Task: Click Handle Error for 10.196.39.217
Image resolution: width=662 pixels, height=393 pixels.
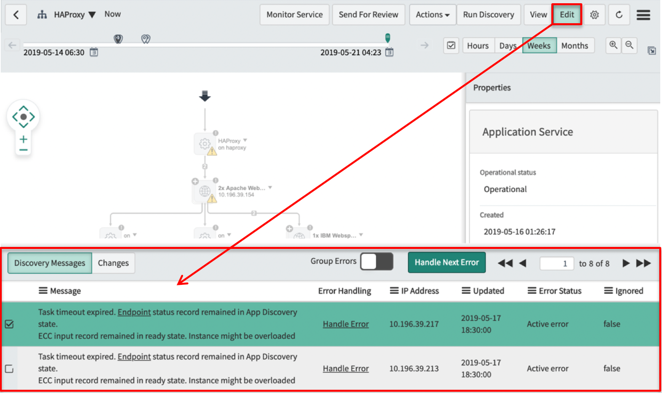Action: pos(346,324)
